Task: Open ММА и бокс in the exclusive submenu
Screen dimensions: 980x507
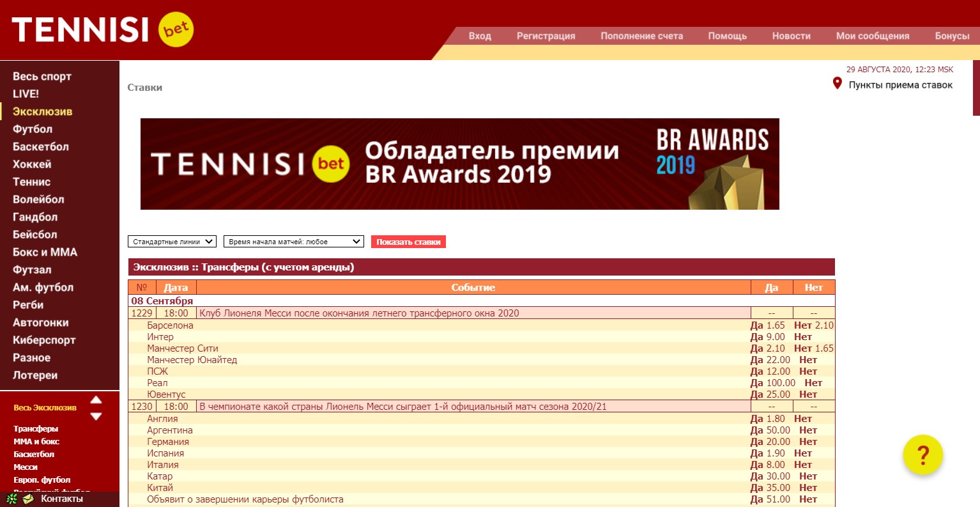Action: tap(36, 442)
